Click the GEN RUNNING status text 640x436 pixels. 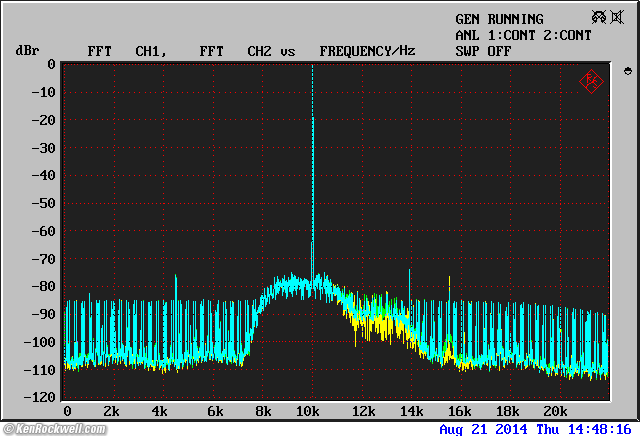click(x=499, y=19)
